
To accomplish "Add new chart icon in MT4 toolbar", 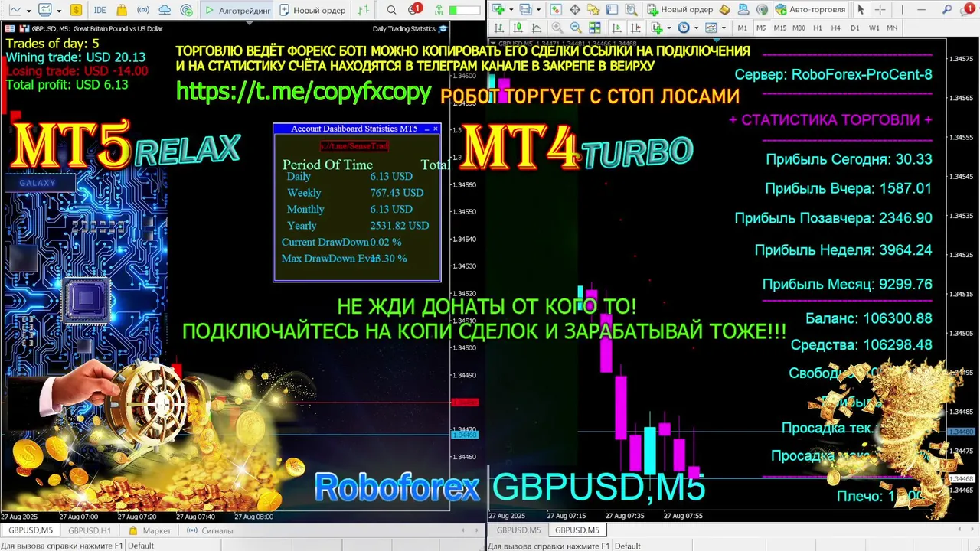I will (498, 10).
